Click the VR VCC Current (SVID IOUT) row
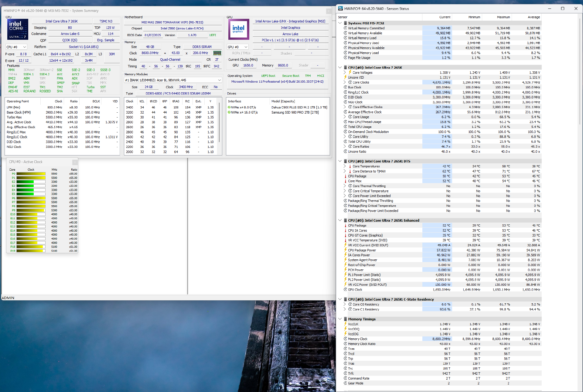The height and width of the screenshot is (392, 583). click(x=442, y=245)
